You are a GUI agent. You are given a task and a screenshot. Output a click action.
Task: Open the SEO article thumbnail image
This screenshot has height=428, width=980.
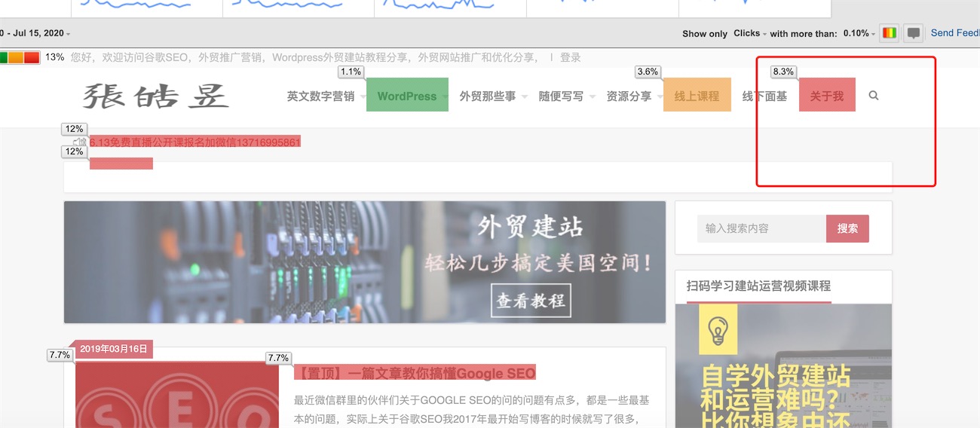pyautogui.click(x=177, y=396)
